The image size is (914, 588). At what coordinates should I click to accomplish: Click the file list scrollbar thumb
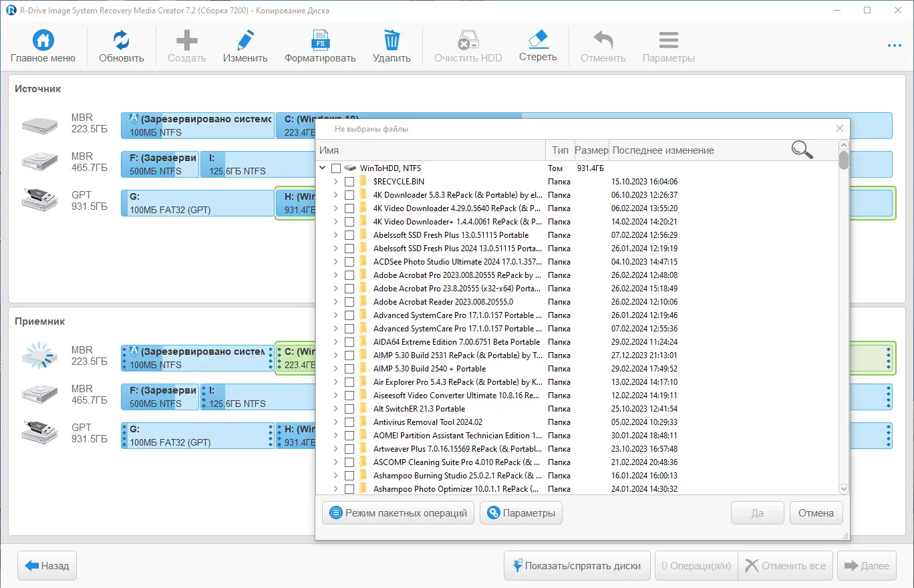844,160
